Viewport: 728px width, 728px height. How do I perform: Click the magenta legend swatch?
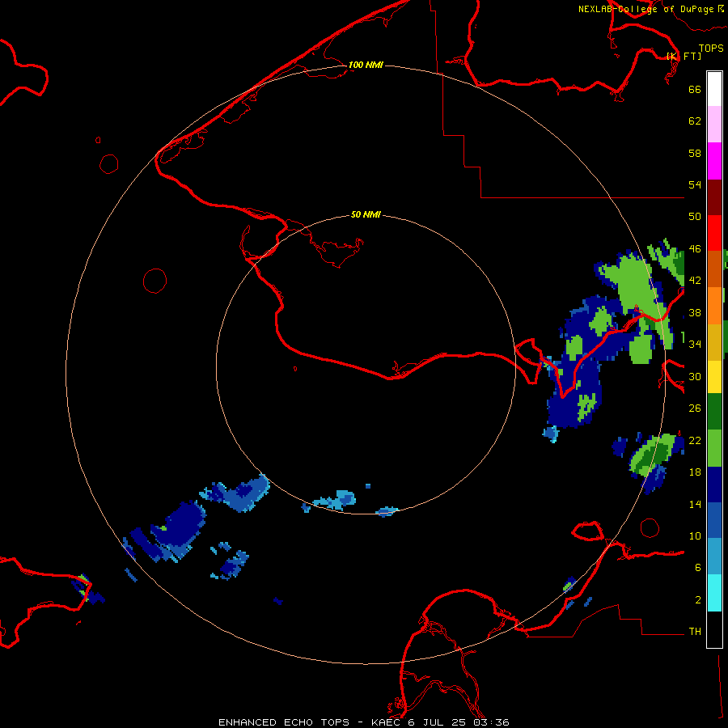[714, 161]
